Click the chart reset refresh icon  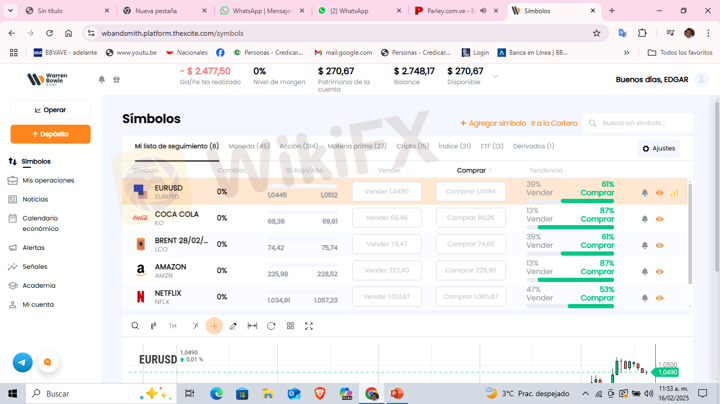click(x=271, y=326)
